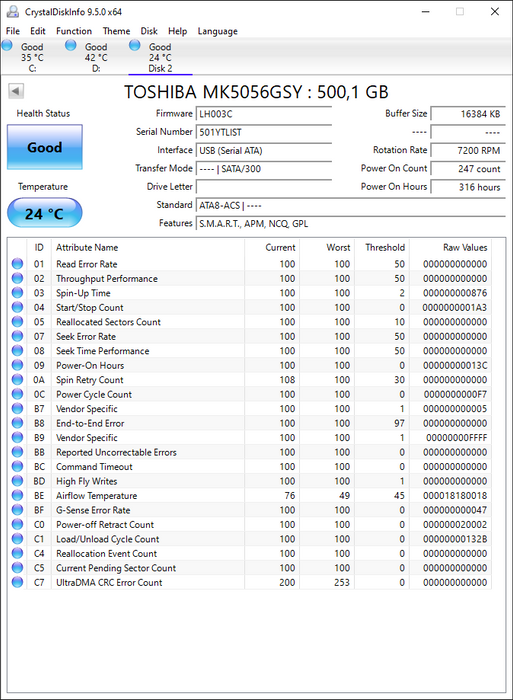
Task: Select the Disk 2 tab
Action: pyautogui.click(x=160, y=57)
